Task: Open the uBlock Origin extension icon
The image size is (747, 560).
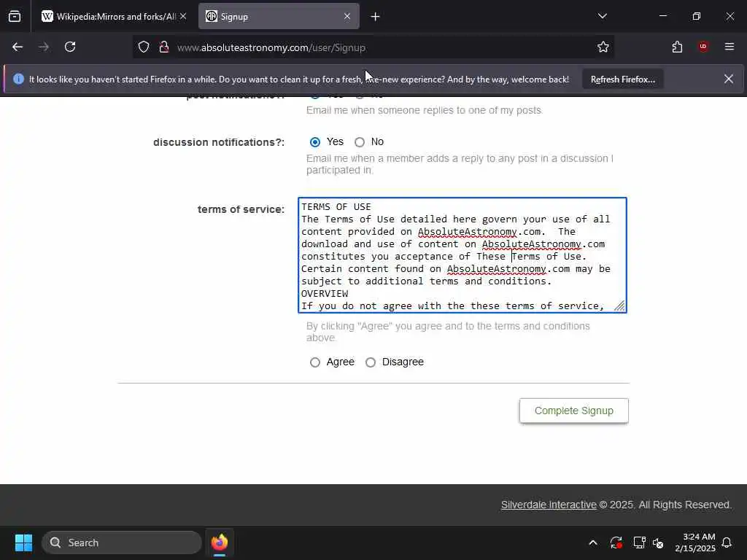Action: [703, 47]
